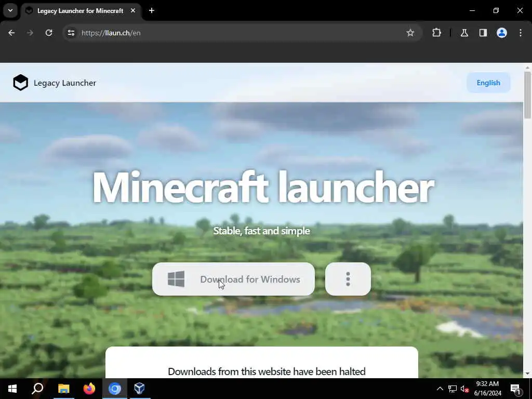Open the notification center icon
The width and height of the screenshot is (532, 399).
(x=516, y=389)
